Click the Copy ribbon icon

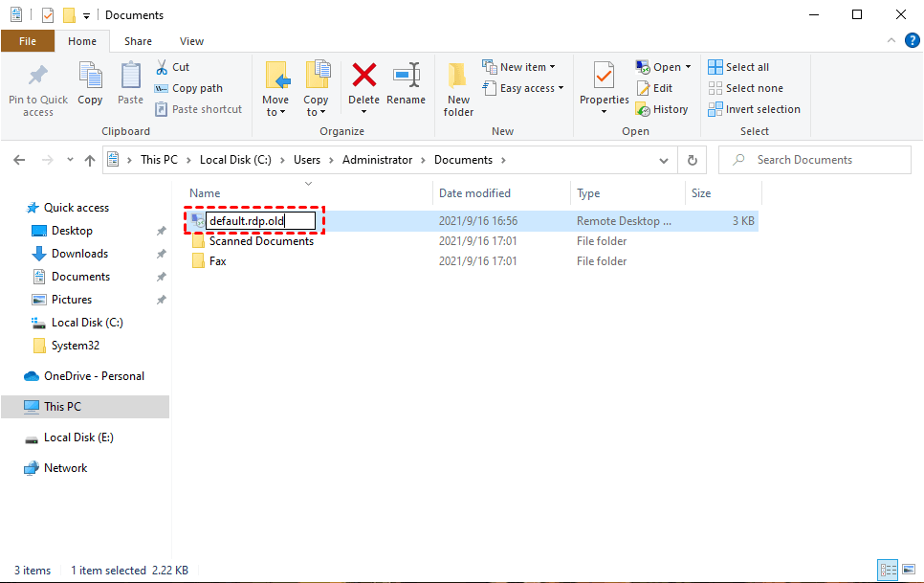[90, 76]
